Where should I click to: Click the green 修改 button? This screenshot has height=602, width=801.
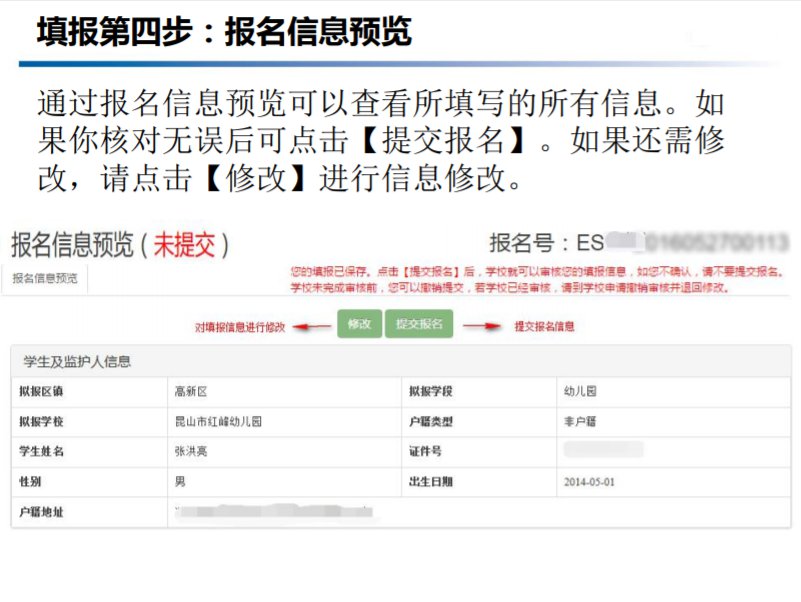[x=360, y=323]
